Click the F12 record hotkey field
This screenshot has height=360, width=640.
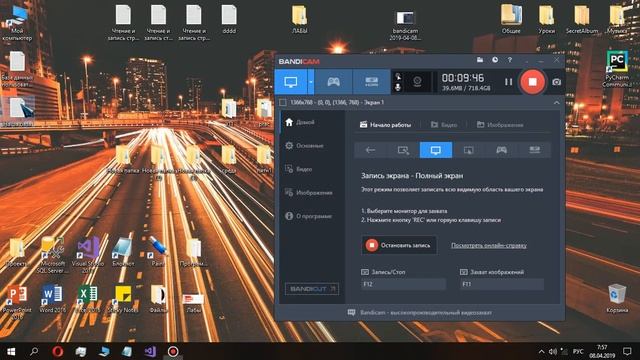tap(403, 284)
